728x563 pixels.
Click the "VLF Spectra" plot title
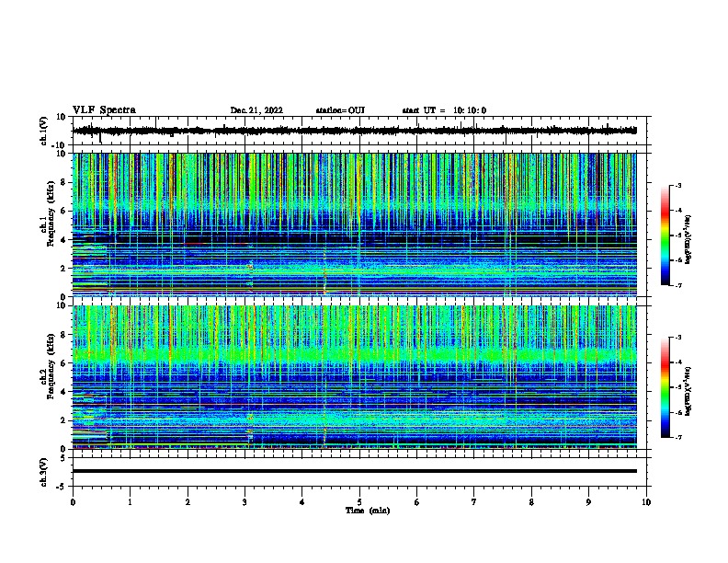coord(104,110)
